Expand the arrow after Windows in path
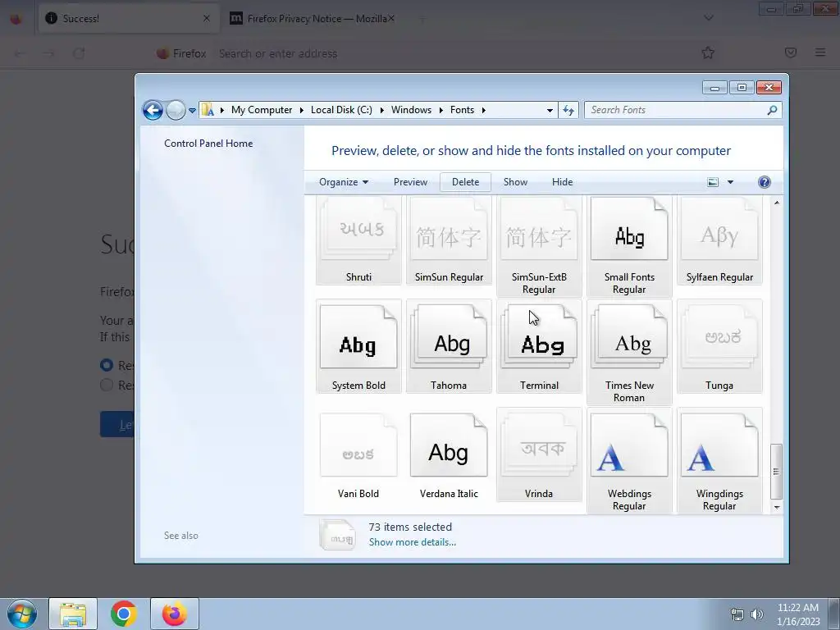Screen dimensions: 840x630 click(x=441, y=111)
